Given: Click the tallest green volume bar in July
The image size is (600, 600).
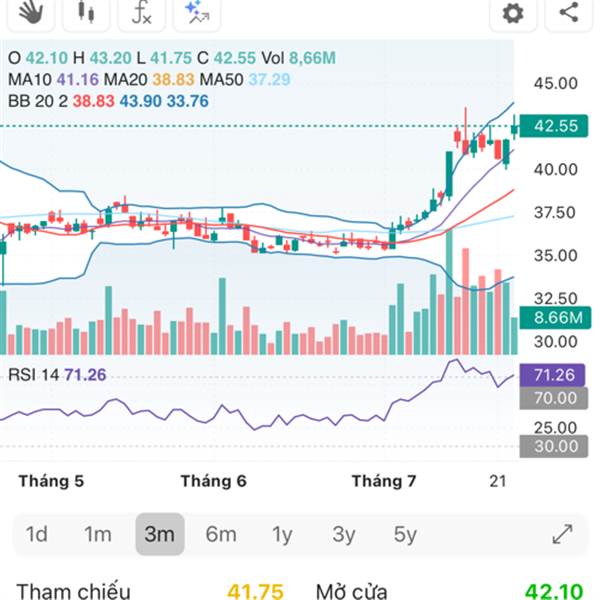Looking at the screenshot, I should click(x=449, y=292).
